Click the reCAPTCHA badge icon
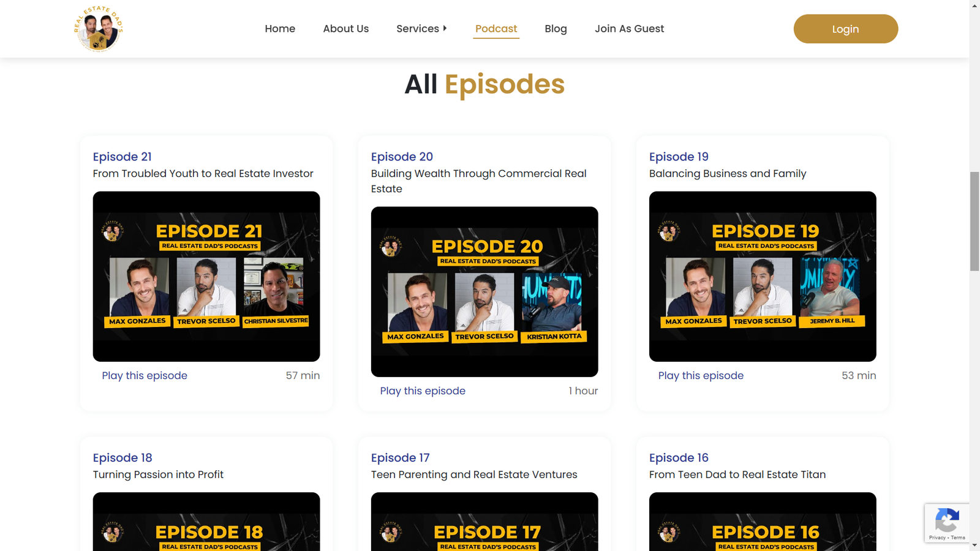Image resolution: width=980 pixels, height=551 pixels. tap(946, 521)
